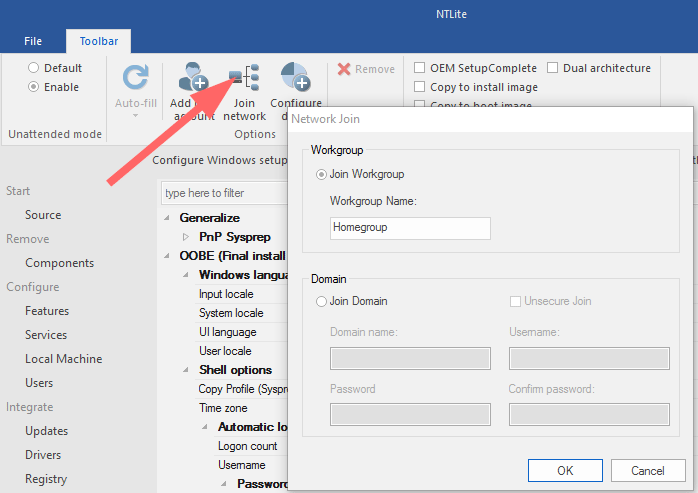Image resolution: width=698 pixels, height=493 pixels.
Task: Open the Updates page in sidebar
Action: tap(47, 431)
